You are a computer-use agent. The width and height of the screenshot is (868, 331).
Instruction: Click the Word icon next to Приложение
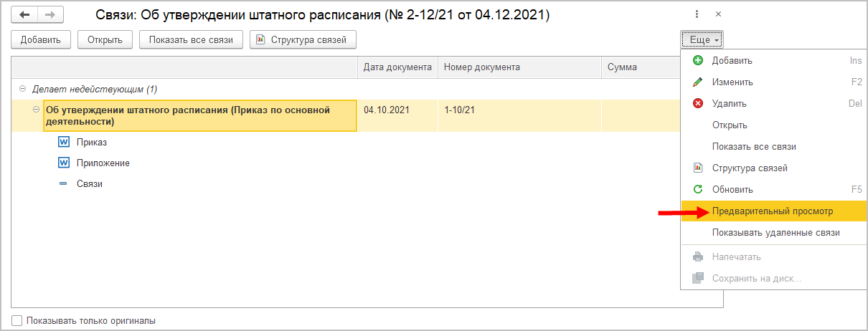coord(64,163)
